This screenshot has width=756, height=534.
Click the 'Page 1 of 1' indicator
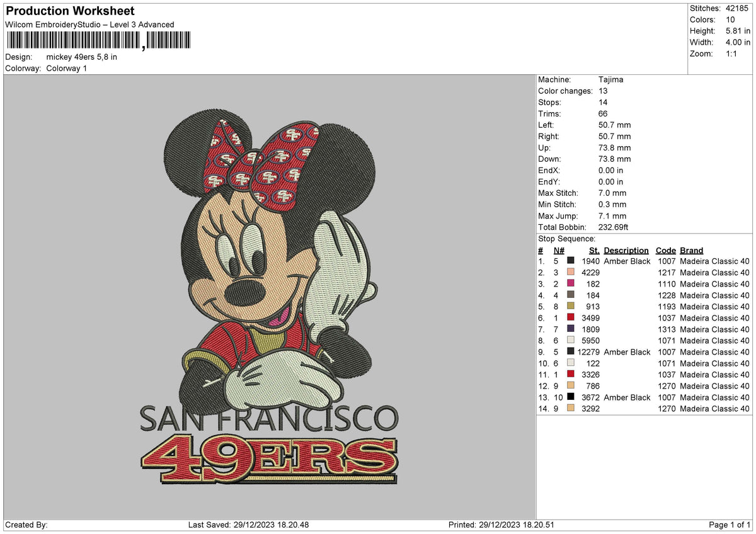pyautogui.click(x=730, y=525)
